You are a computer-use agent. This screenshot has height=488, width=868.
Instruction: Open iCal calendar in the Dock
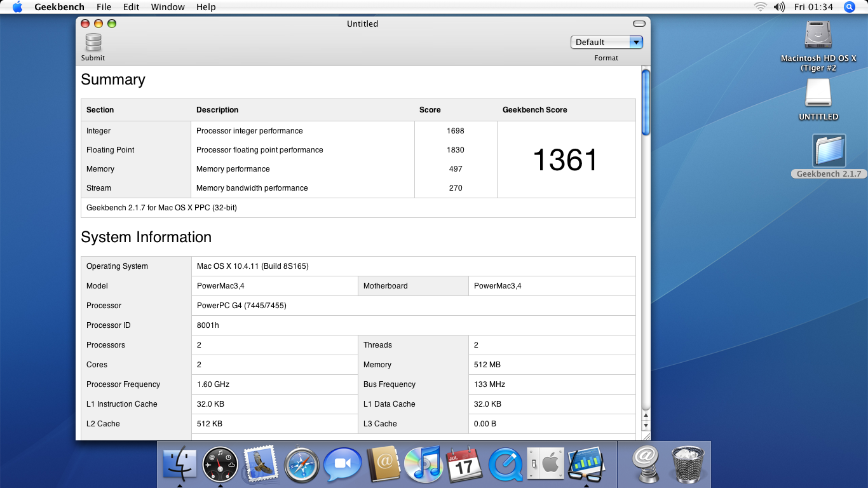coord(465,464)
